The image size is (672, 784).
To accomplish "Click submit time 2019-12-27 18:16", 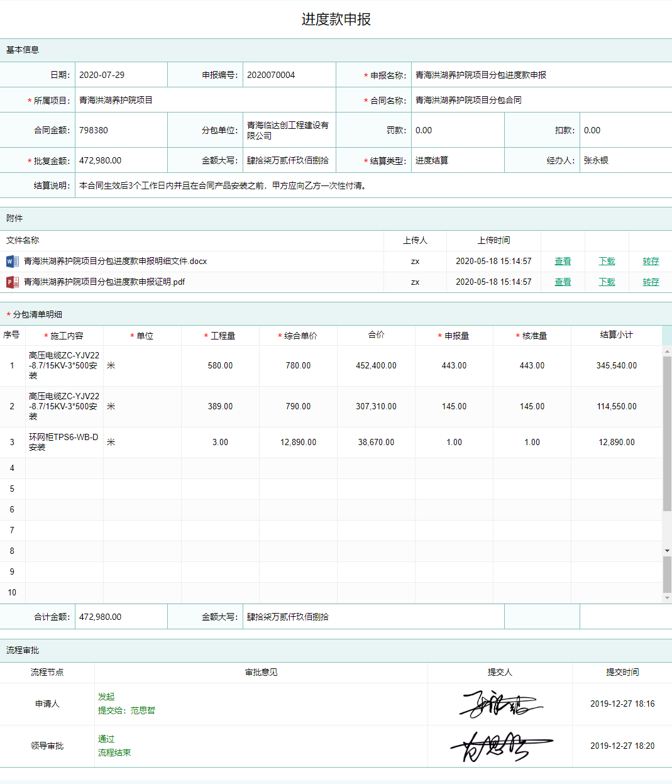I will pos(622,704).
